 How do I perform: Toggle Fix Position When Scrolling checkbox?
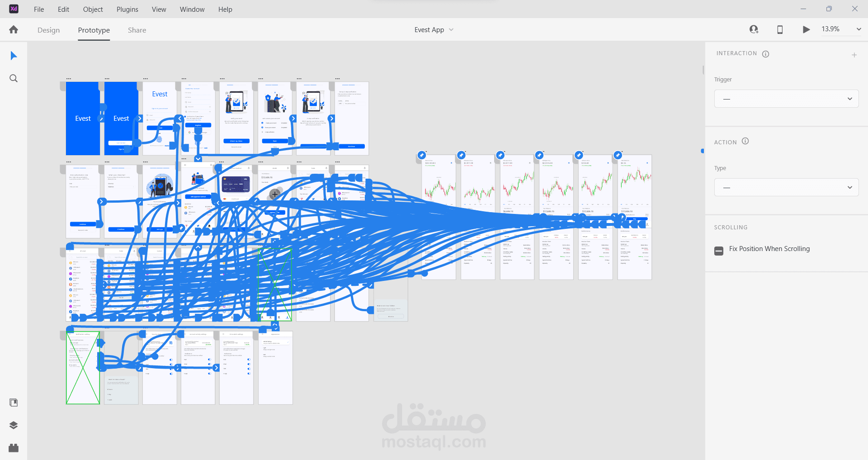(719, 251)
